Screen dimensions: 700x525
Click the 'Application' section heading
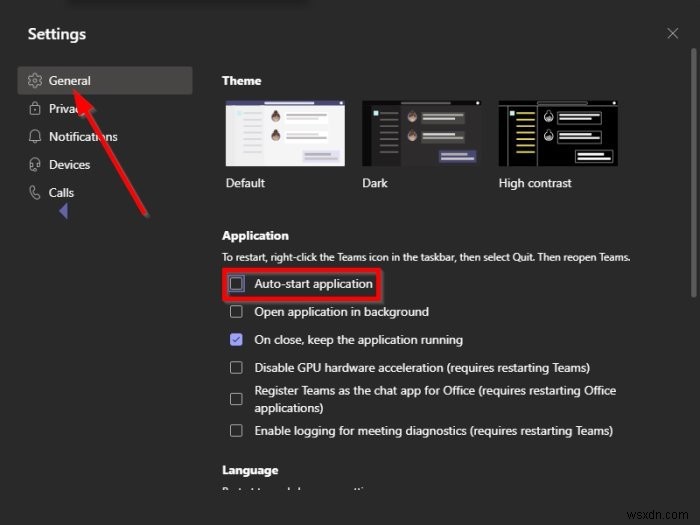tap(255, 236)
